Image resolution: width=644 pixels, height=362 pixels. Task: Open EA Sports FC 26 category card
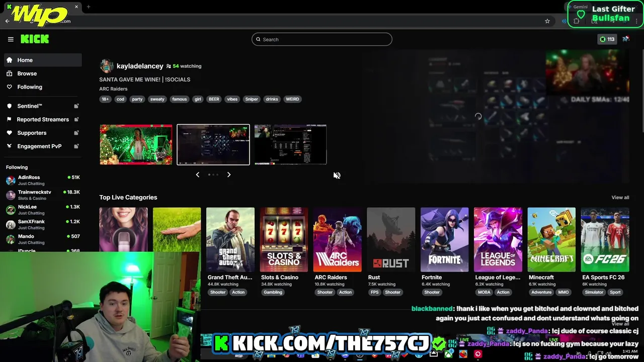coord(605,240)
